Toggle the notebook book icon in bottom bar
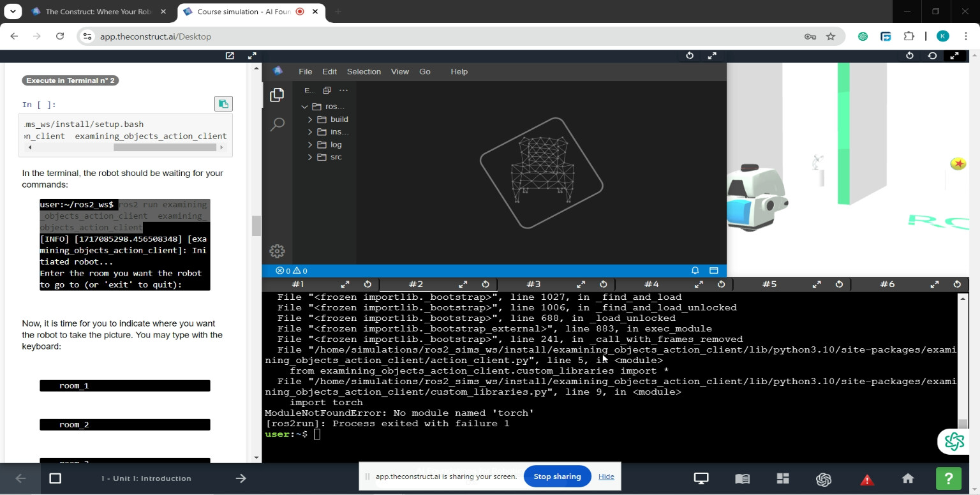This screenshot has width=980, height=495. tap(742, 478)
